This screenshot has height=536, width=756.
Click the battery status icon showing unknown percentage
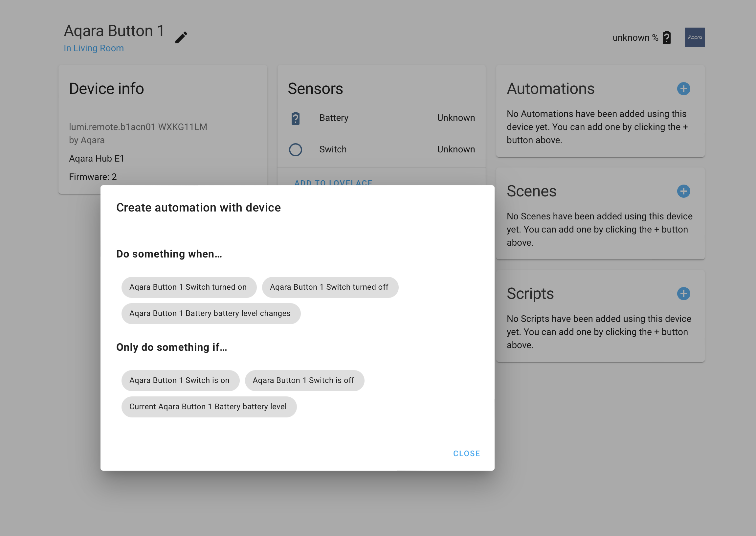pyautogui.click(x=666, y=38)
